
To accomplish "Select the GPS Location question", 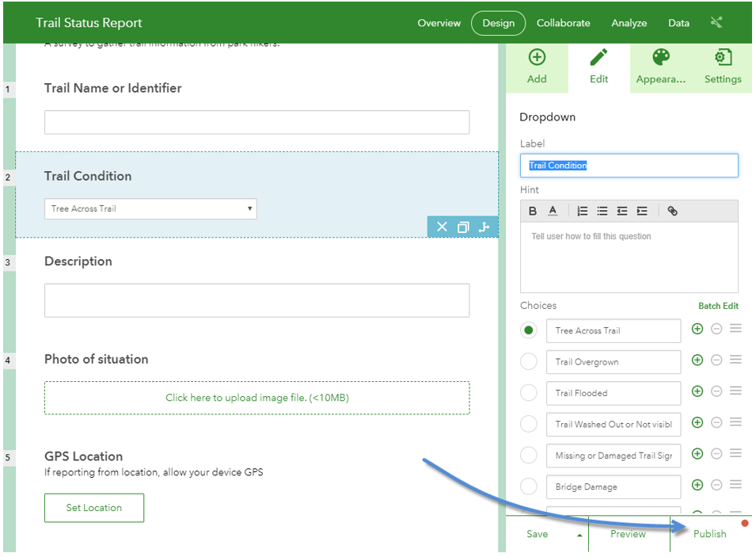I will pyautogui.click(x=83, y=456).
